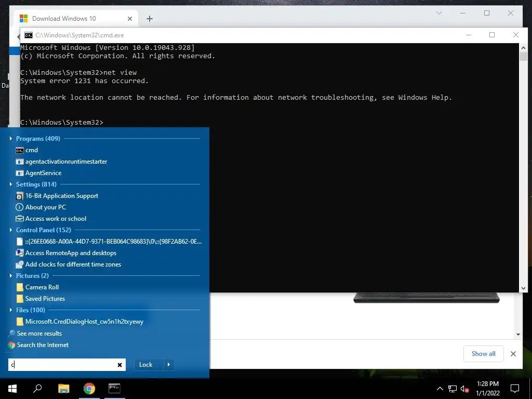532x399 pixels.
Task: Click Search the Internet
Action: 38,345
